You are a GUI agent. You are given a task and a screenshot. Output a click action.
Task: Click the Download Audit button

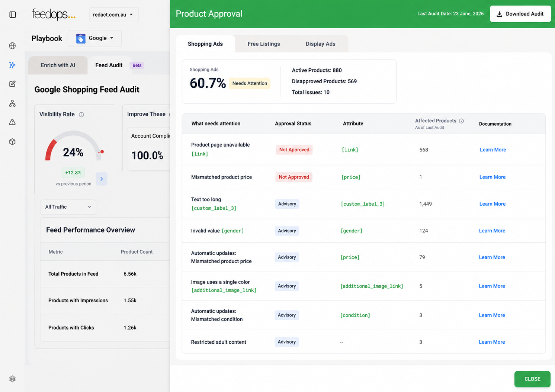click(520, 14)
